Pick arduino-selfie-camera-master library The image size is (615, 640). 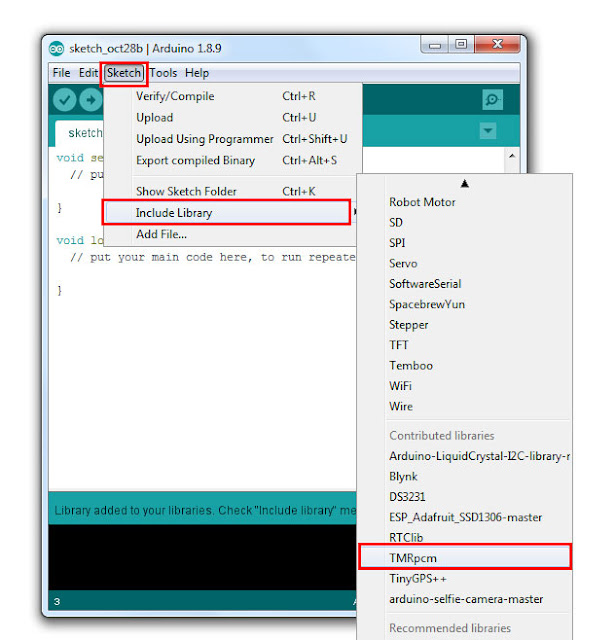click(x=465, y=599)
